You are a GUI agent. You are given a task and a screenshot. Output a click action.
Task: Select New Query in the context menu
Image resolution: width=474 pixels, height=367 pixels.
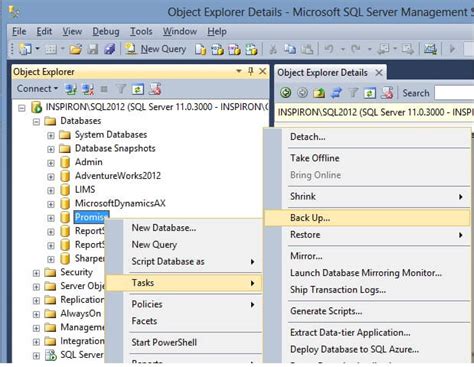coord(183,245)
